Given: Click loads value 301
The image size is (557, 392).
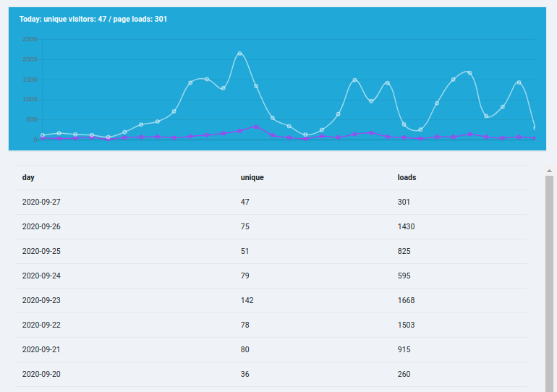Looking at the screenshot, I should (x=404, y=202).
